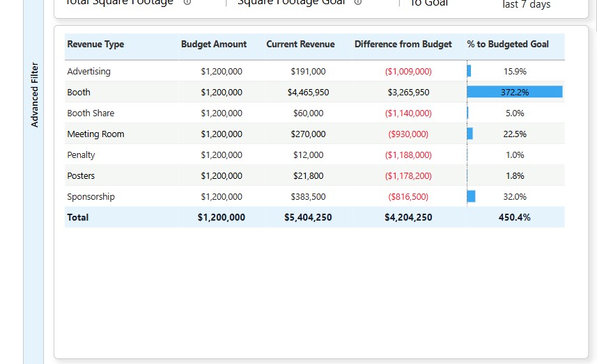Sort by Revenue Type column header
The height and width of the screenshot is (364, 597).
point(95,44)
